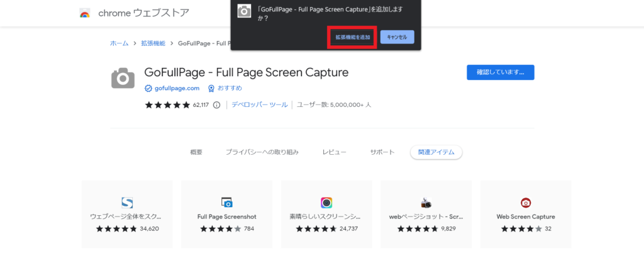Select the 関連アイテム tab
The image size is (644, 253).
(x=436, y=152)
